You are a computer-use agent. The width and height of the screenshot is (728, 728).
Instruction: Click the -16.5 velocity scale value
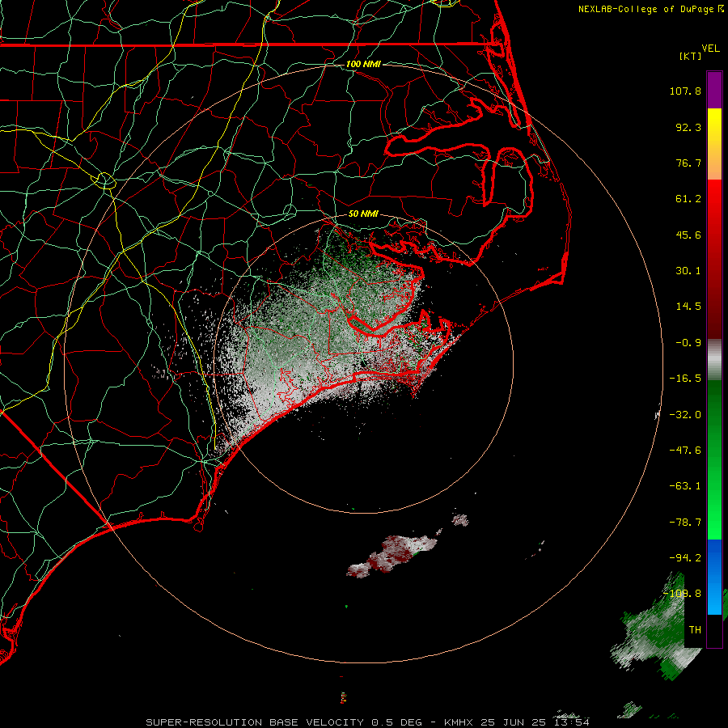coord(685,379)
